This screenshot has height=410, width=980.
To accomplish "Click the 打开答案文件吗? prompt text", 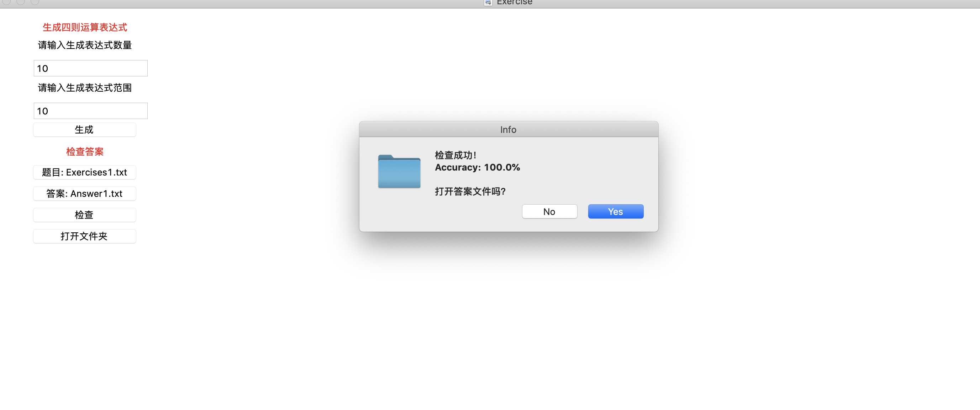I will [x=470, y=191].
